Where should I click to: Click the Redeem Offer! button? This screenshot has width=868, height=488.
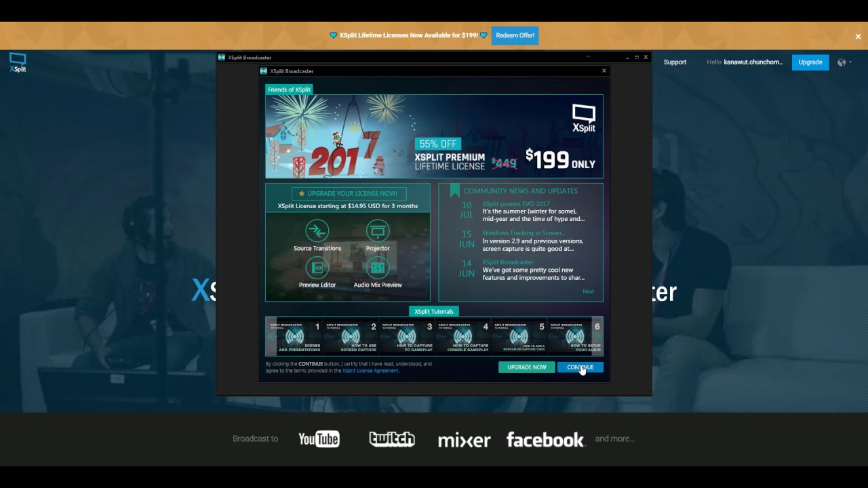tap(515, 35)
